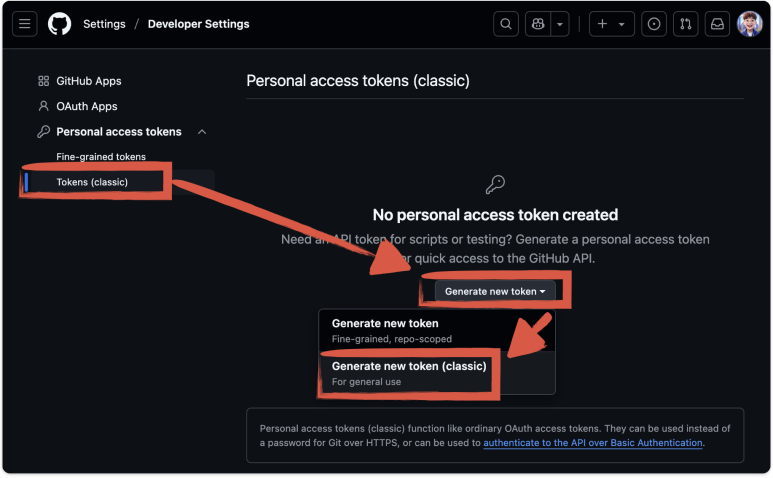
Task: Click the large key icon above heading
Action: [495, 184]
